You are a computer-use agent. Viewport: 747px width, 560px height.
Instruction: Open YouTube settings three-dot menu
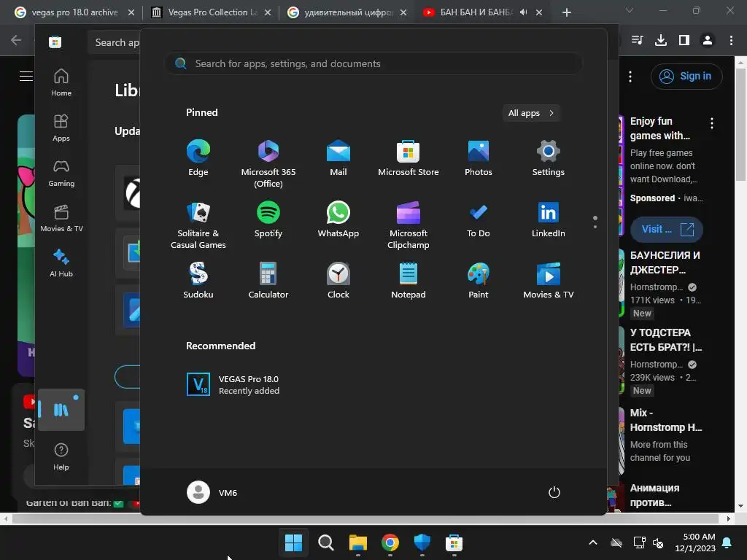tap(630, 76)
